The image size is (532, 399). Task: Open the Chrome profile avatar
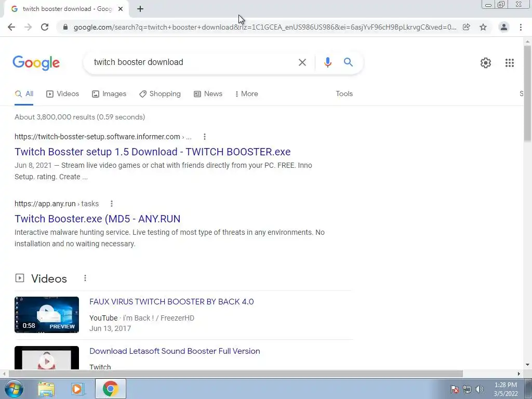tap(504, 27)
